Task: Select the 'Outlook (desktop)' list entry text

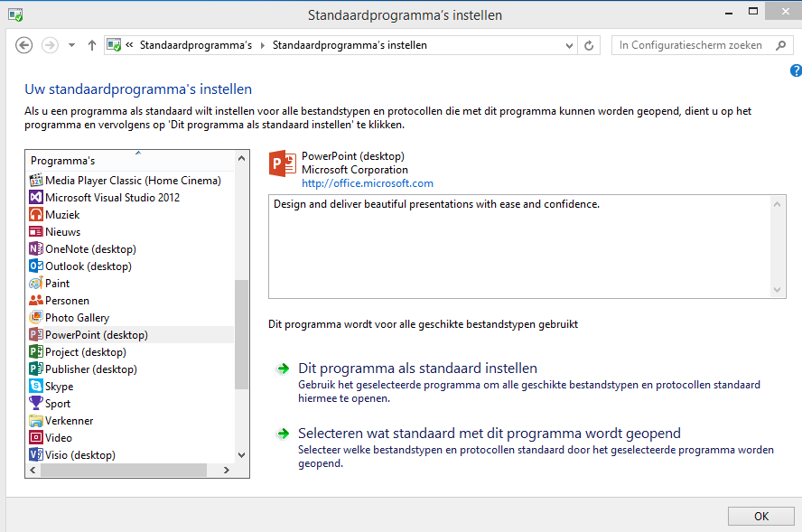Action: 89,266
